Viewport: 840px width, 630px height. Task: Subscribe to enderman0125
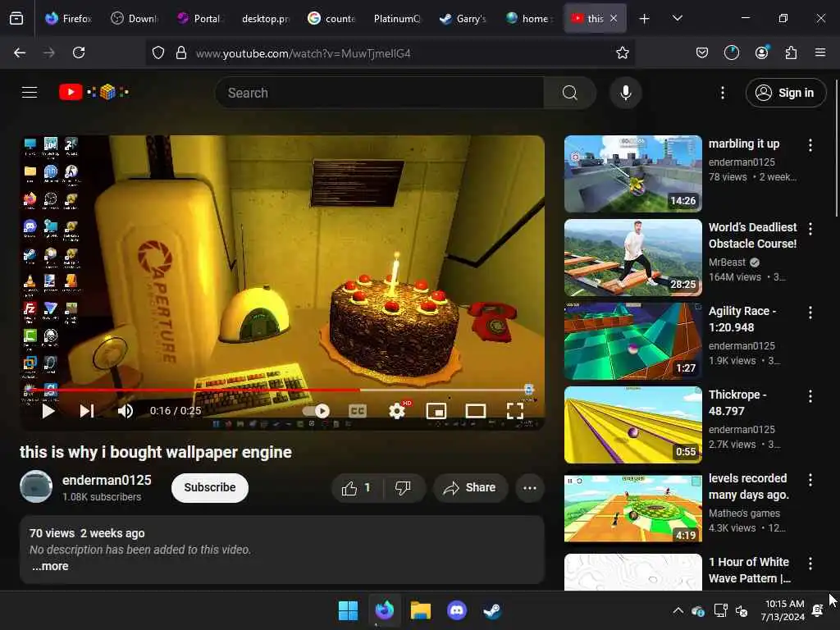[210, 487]
